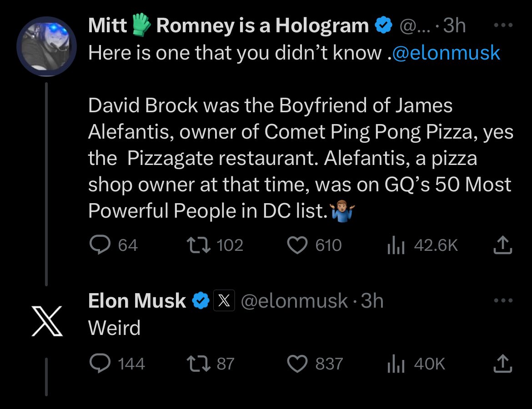Repost the David Brock tweet
This screenshot has height=409, width=532.
pos(198,245)
